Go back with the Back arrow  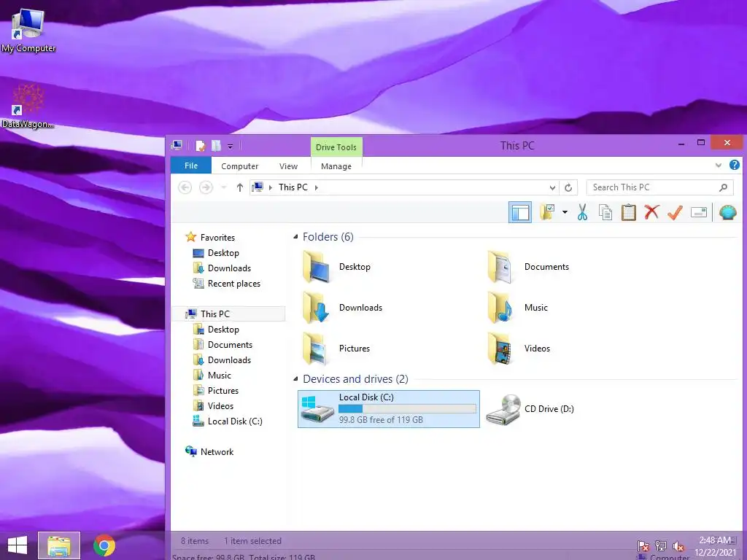click(x=185, y=187)
